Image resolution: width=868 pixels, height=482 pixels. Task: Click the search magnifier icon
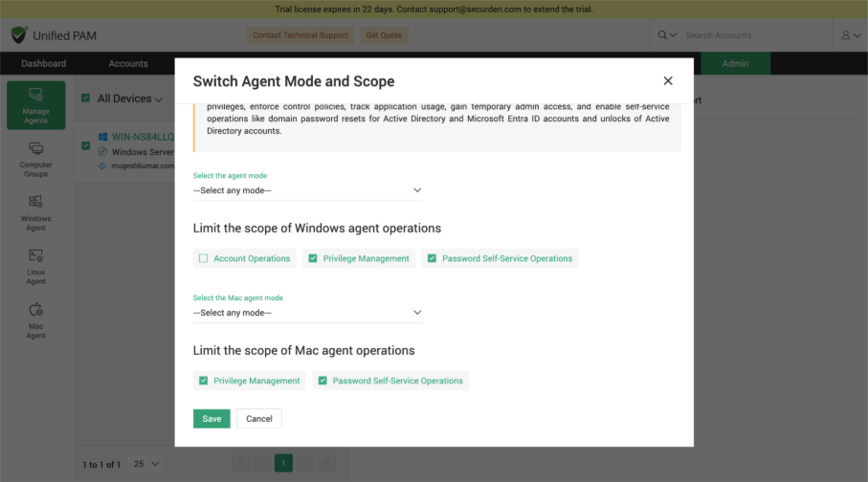pyautogui.click(x=662, y=35)
